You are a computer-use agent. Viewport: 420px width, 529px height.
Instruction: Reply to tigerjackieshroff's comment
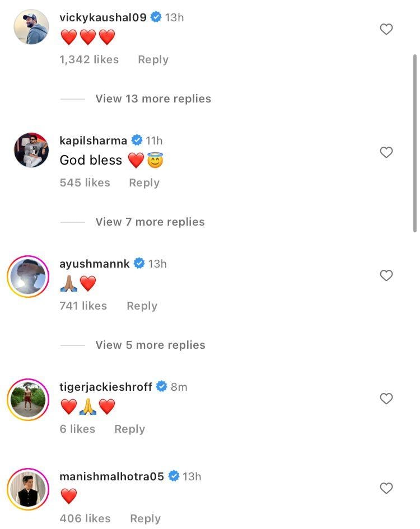click(x=129, y=429)
